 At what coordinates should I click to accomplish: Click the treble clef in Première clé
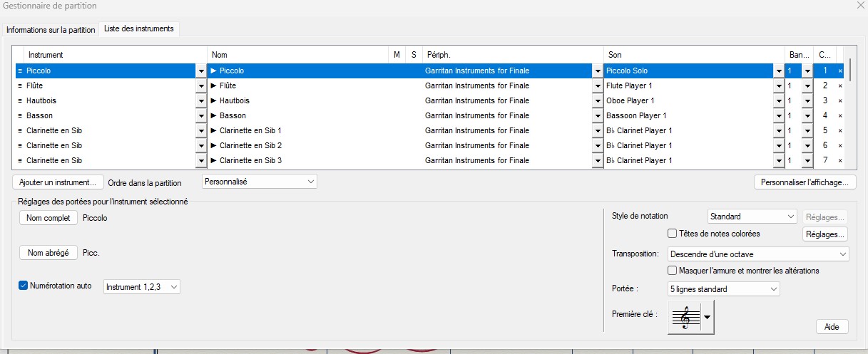point(685,317)
